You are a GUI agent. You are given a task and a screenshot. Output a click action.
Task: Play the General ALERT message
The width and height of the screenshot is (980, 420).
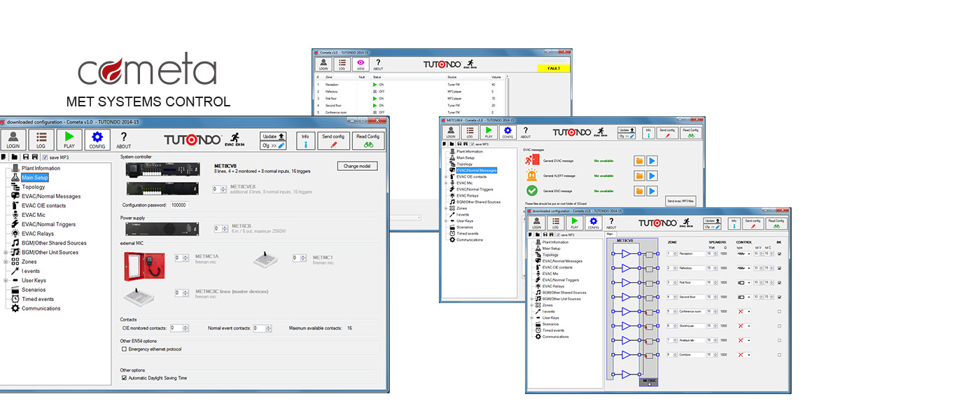652,176
